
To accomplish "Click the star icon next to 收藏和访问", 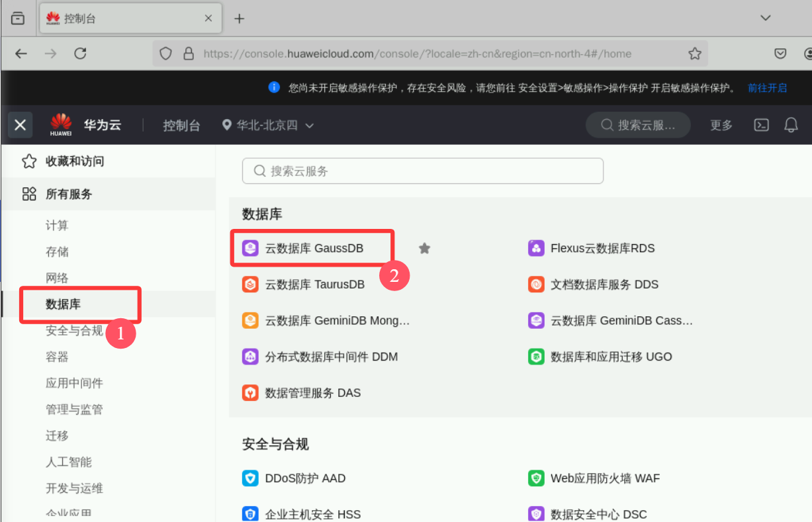I will [x=29, y=161].
